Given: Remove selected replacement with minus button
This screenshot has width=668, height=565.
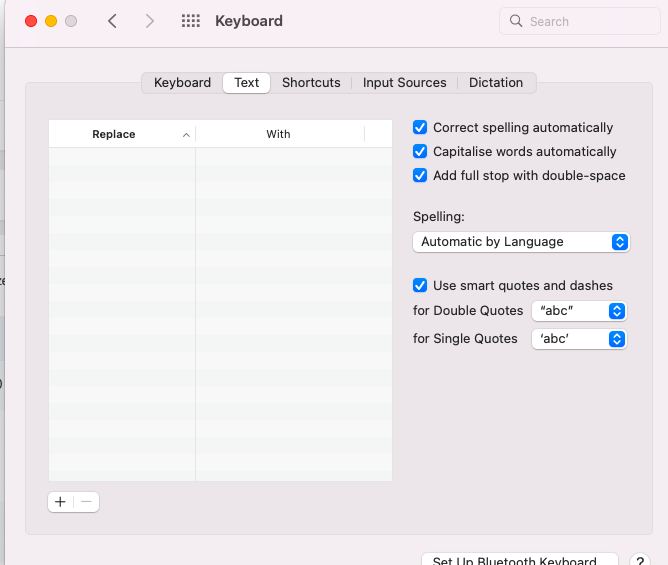Looking at the screenshot, I should [86, 502].
